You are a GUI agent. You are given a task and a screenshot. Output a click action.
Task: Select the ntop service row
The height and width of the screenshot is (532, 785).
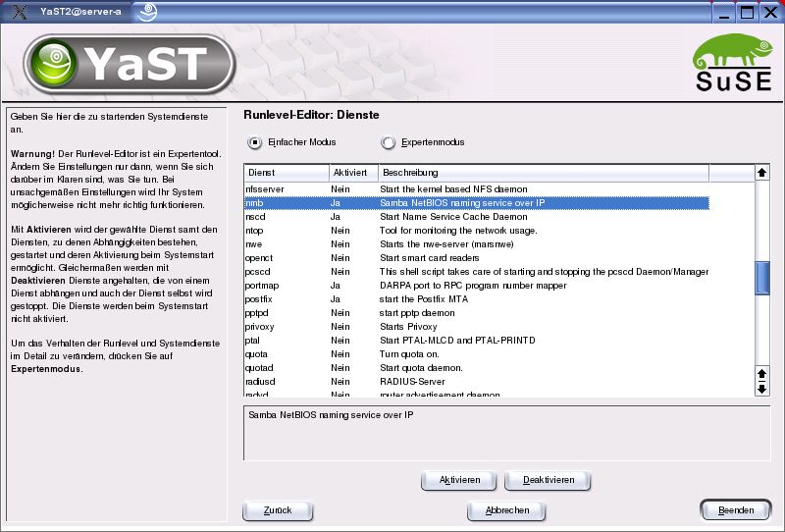click(477, 231)
